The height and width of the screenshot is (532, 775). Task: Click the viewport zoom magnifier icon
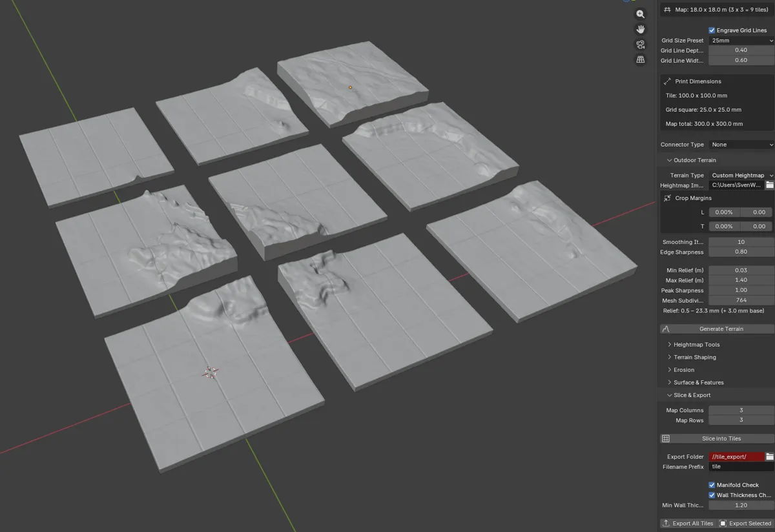(640, 14)
